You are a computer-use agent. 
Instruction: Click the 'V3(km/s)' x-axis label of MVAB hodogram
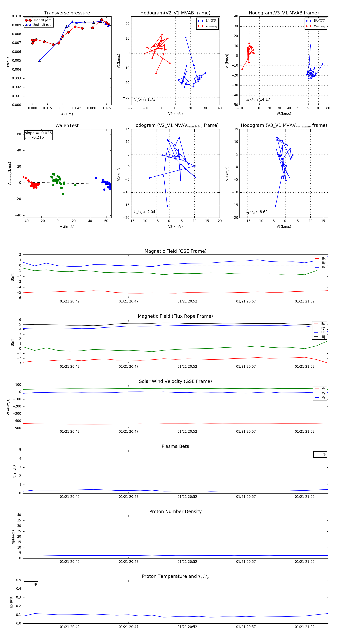[x=284, y=114]
